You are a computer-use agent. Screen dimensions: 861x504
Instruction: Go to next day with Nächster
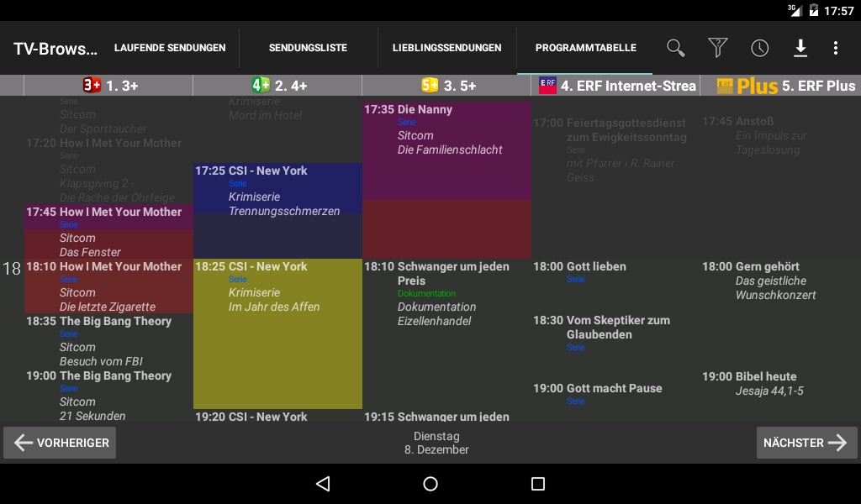[x=806, y=443]
